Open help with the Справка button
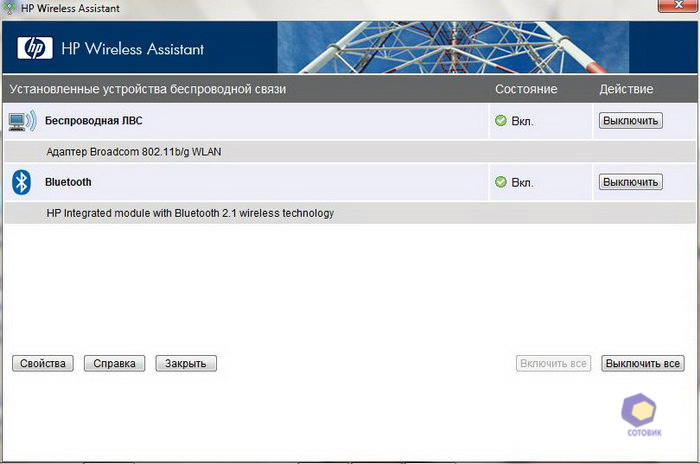Image resolution: width=700 pixels, height=464 pixels. pos(115,363)
